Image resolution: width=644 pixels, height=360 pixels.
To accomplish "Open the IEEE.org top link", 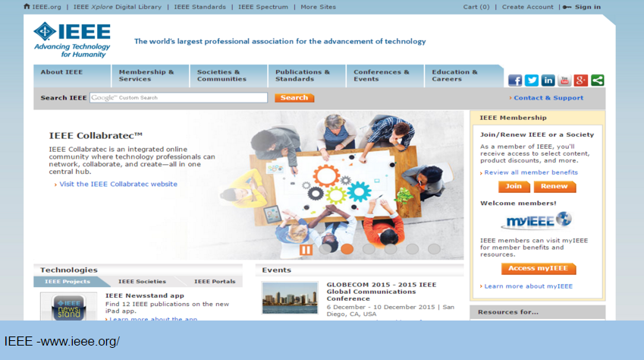I will 47,7.
